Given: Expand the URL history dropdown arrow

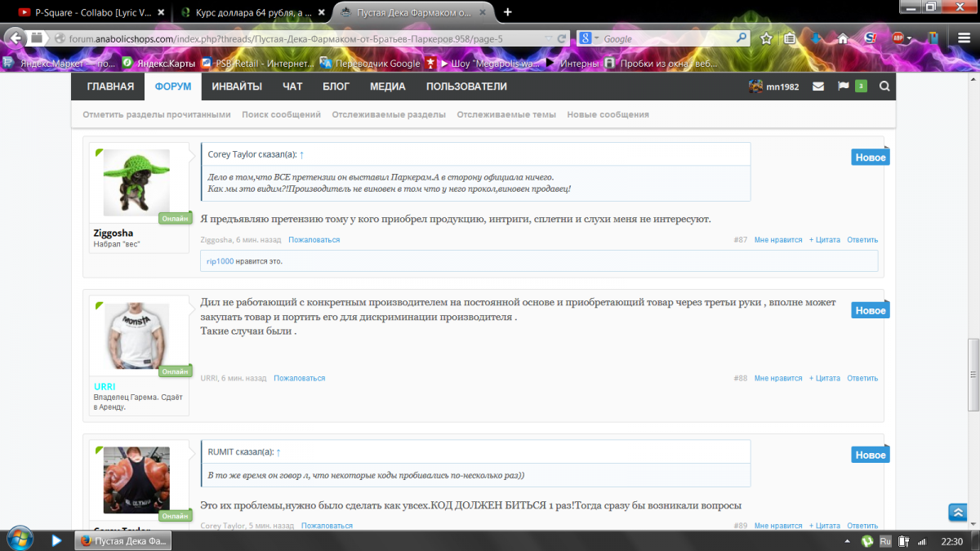Looking at the screenshot, I should (548, 38).
